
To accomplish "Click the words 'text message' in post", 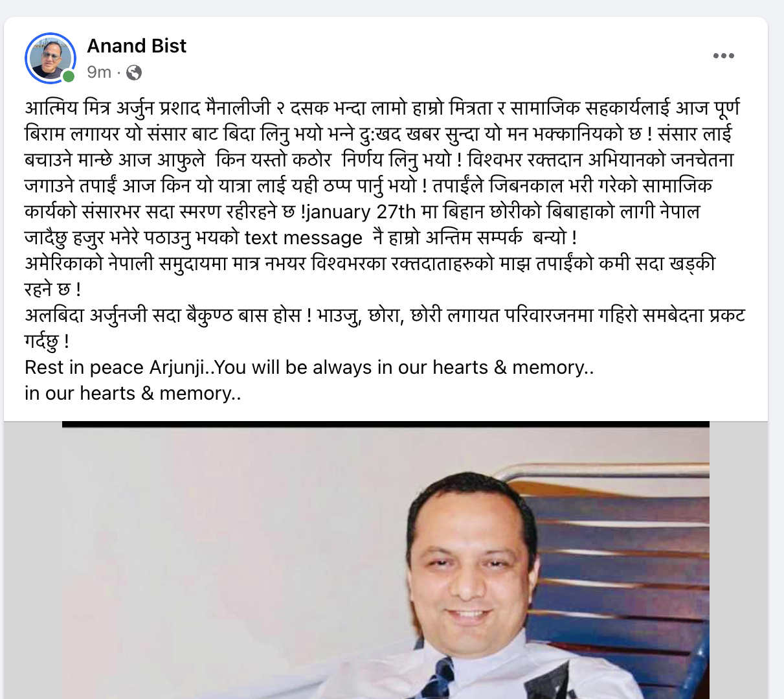I will [x=304, y=238].
